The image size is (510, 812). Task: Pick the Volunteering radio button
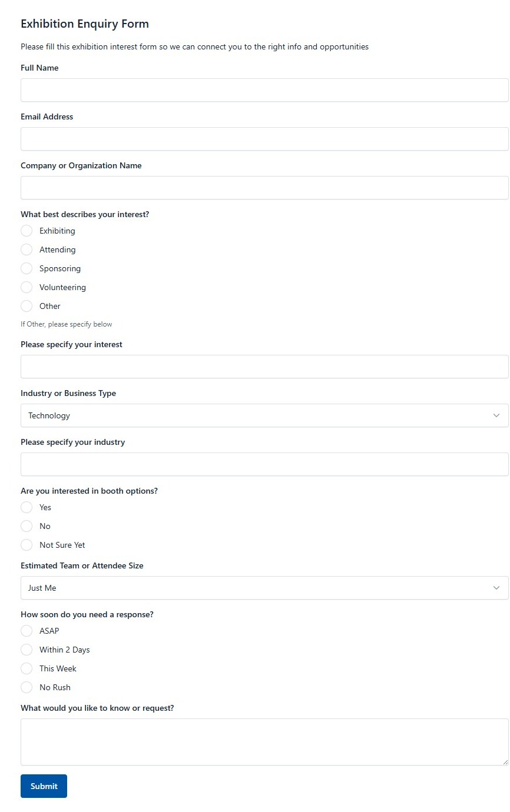pos(27,287)
